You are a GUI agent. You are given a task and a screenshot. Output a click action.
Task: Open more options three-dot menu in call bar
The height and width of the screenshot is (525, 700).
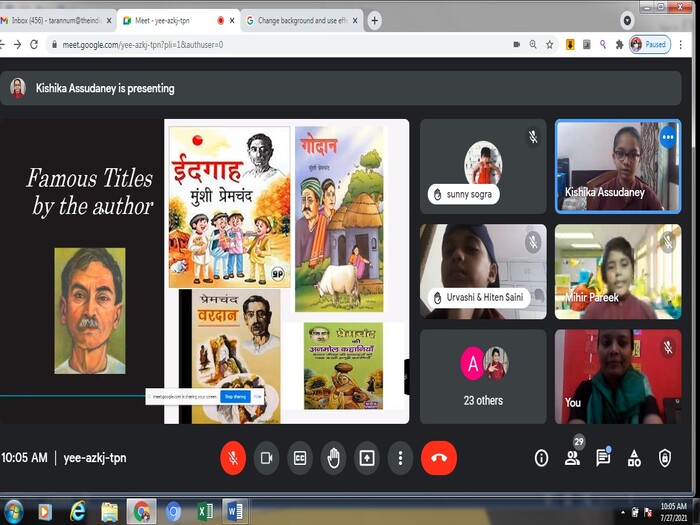coord(400,458)
